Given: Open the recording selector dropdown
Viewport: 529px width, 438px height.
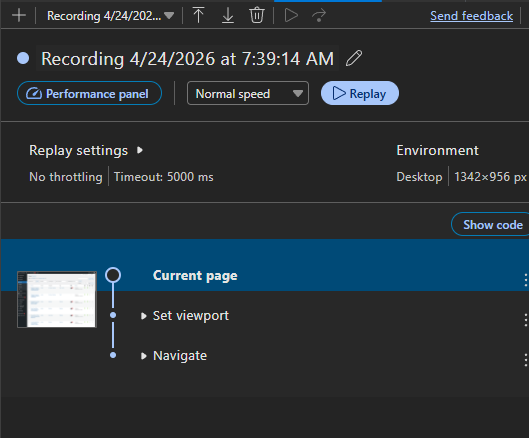Looking at the screenshot, I should [x=110, y=16].
